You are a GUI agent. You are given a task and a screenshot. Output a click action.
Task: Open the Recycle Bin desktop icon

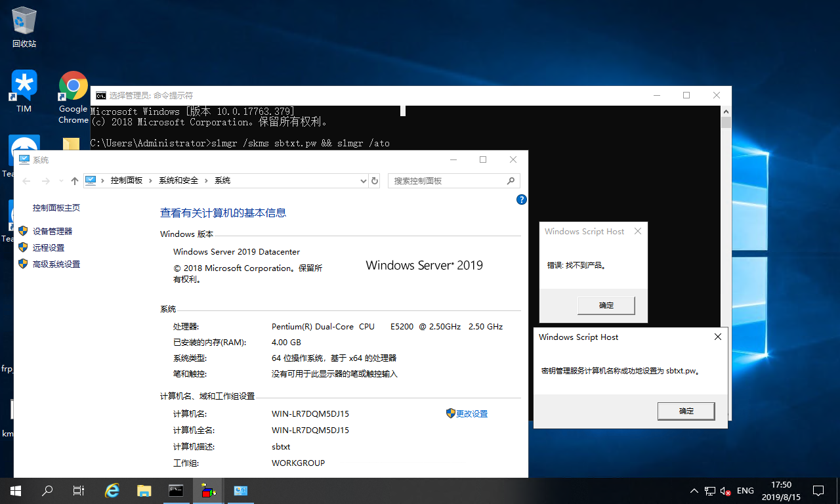24,28
